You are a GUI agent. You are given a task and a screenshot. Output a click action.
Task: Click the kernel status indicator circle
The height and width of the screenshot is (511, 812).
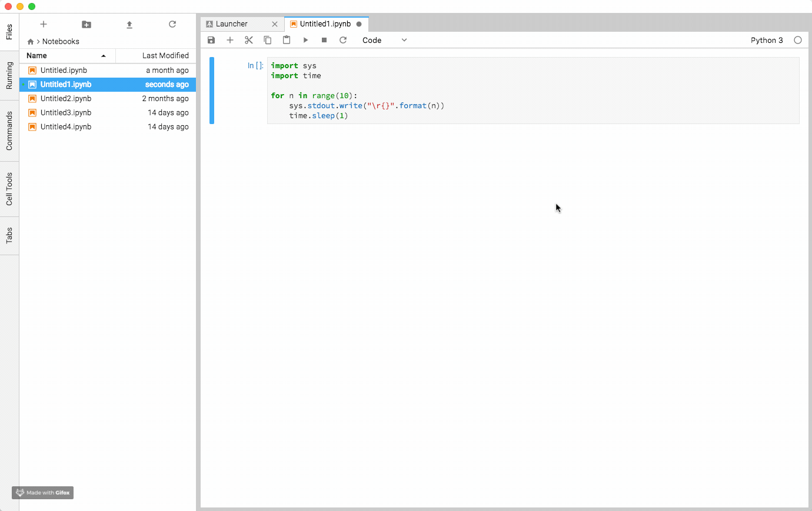[x=798, y=40]
